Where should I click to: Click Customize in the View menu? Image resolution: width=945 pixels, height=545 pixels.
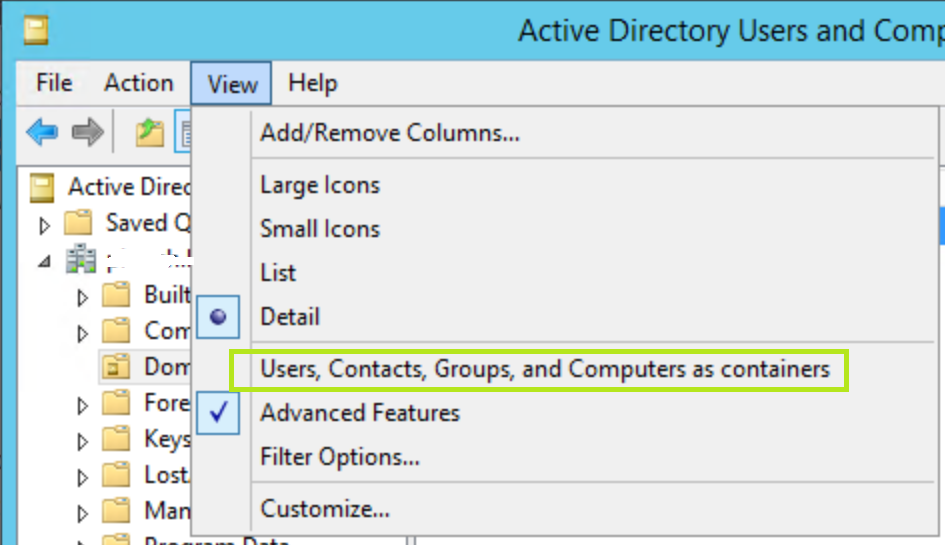(x=325, y=509)
